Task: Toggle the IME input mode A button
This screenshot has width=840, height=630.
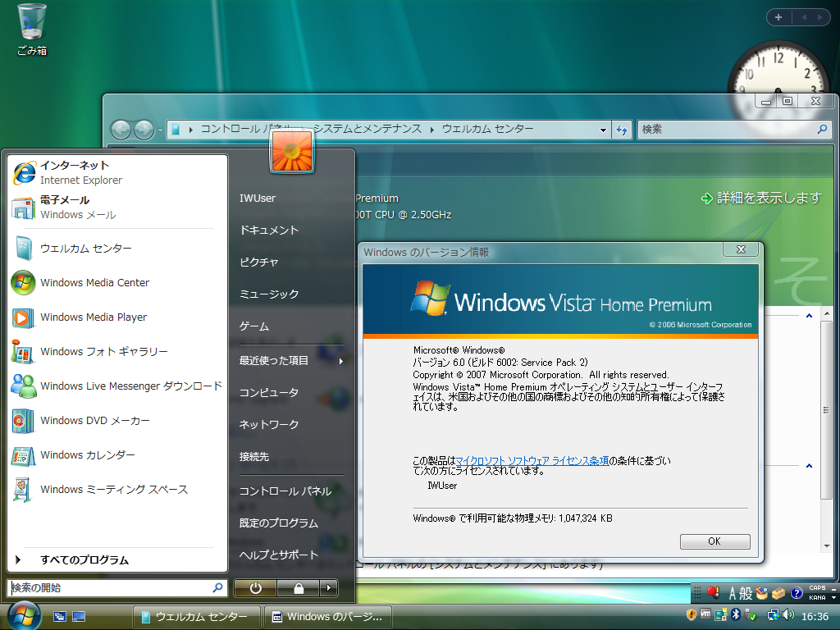Action: pos(733,593)
